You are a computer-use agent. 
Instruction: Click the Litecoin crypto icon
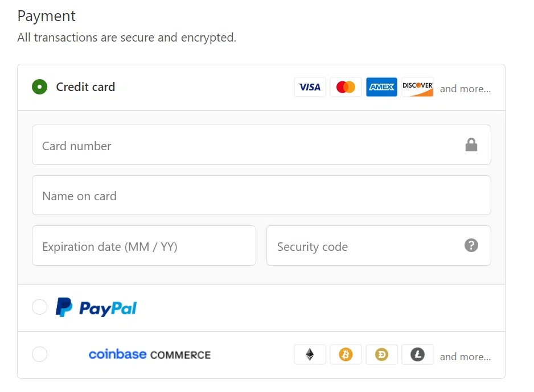click(x=417, y=355)
